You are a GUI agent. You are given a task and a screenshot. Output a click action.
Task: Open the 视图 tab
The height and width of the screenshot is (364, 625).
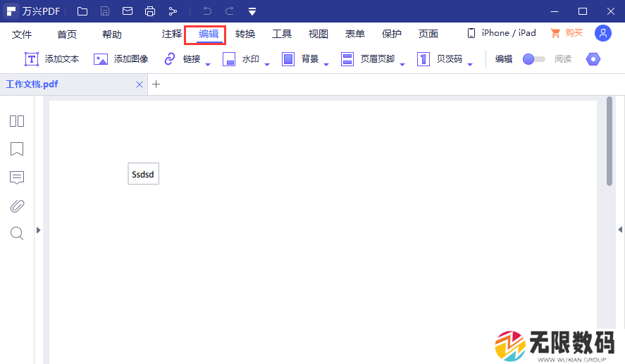(318, 34)
